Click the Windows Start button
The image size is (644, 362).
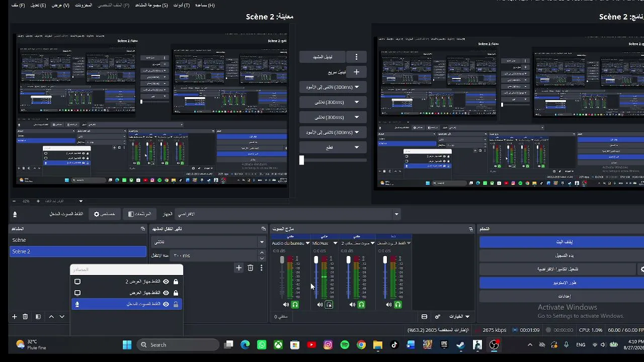127,345
